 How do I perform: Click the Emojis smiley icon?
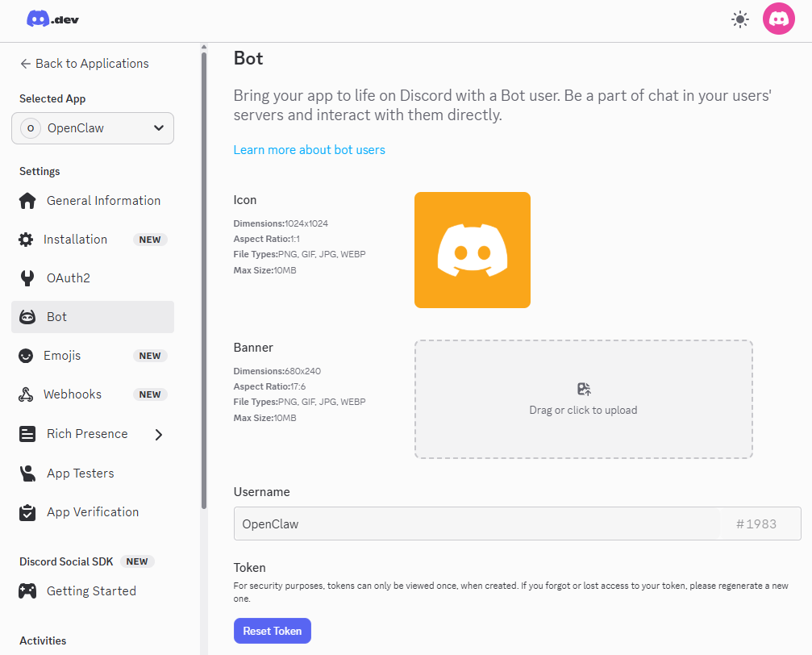tap(27, 356)
